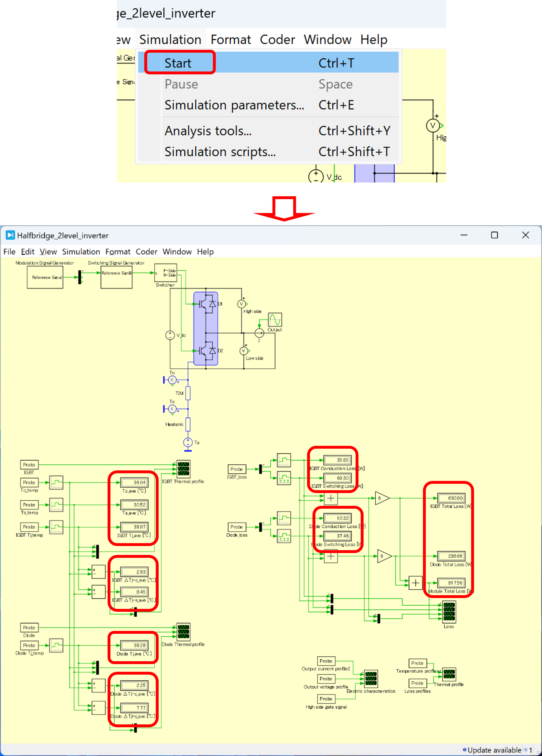The width and height of the screenshot is (542, 756).
Task: Select the IGBT_loss Probe block
Action: coord(236,469)
